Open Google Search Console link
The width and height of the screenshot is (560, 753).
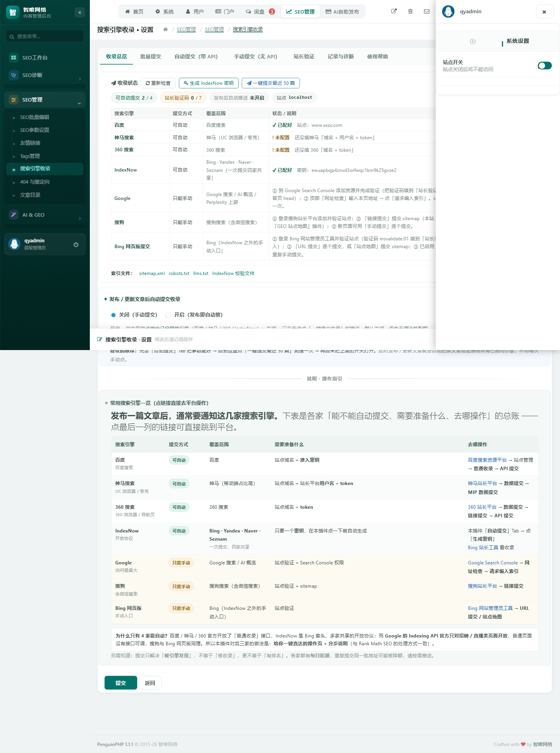[493, 563]
